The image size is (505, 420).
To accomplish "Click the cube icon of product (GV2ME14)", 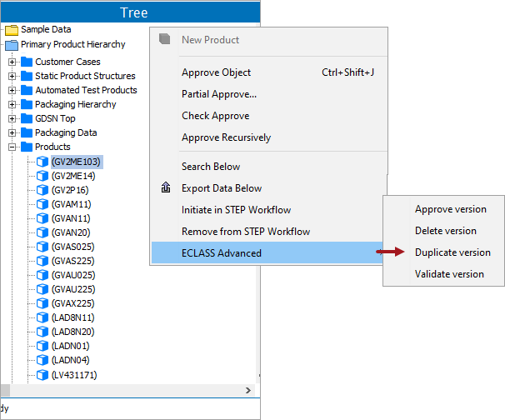I will coord(42,176).
